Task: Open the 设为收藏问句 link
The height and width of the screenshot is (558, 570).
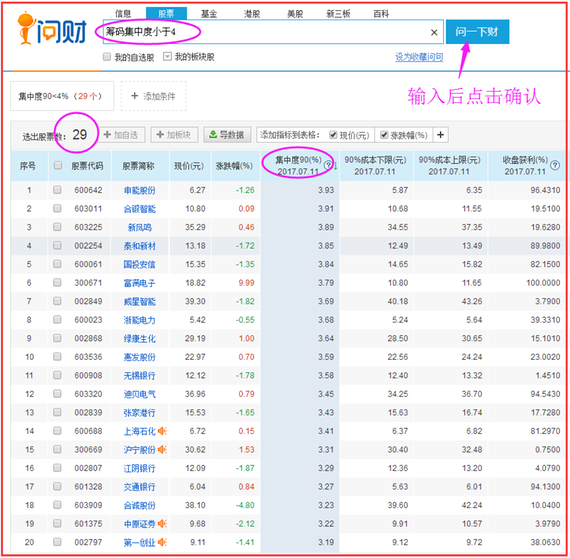Action: 419,57
